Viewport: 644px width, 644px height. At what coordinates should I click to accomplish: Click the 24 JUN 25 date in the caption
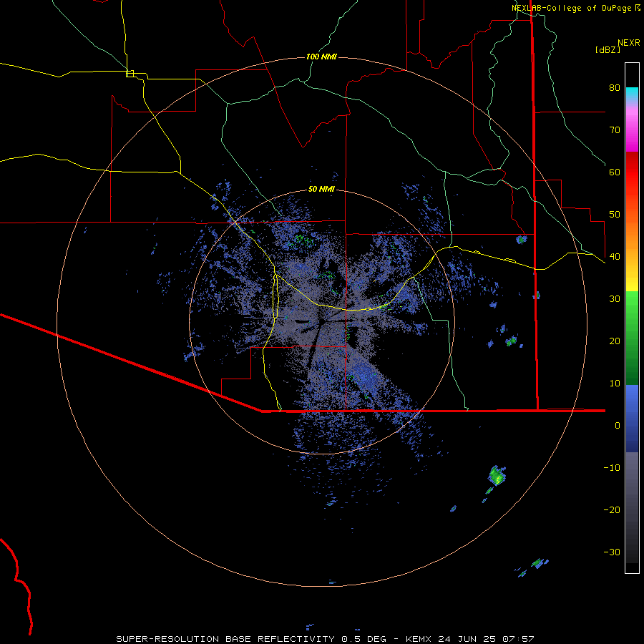coord(468,639)
